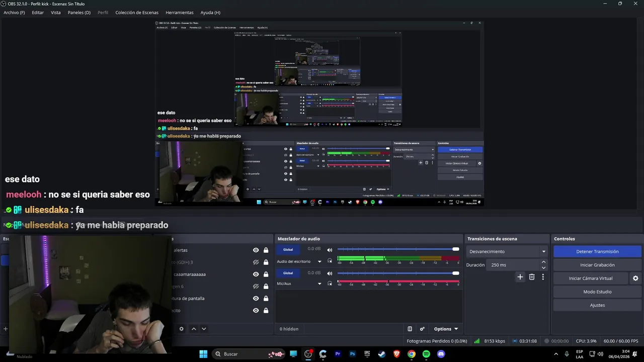Expand Mic/Aux channel menu arrow
This screenshot has height=362, width=644.
pyautogui.click(x=319, y=284)
